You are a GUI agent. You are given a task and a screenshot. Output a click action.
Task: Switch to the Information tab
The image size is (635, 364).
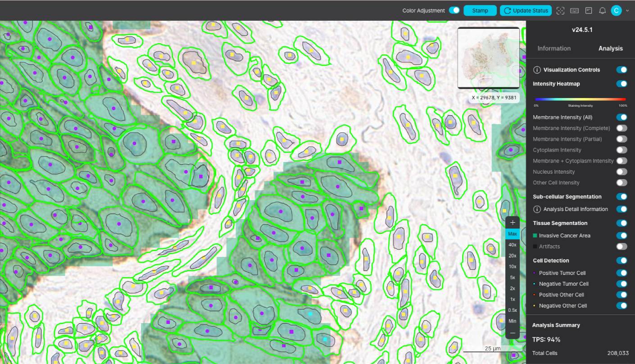click(x=554, y=48)
